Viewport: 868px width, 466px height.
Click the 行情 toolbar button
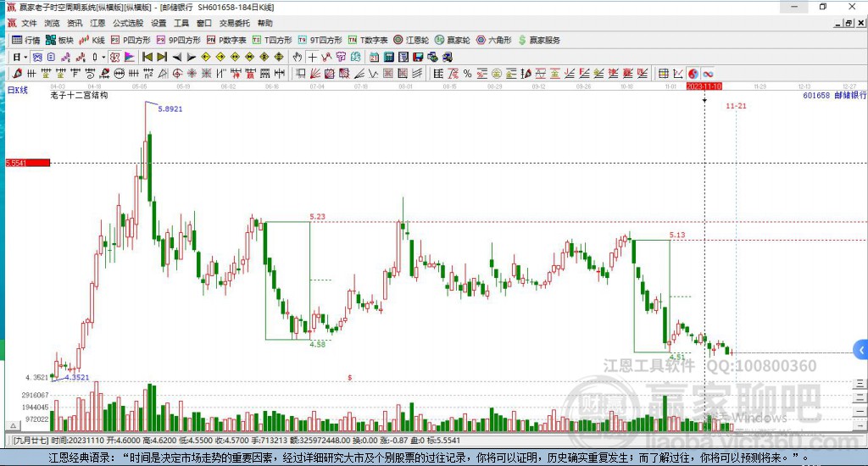click(x=26, y=40)
